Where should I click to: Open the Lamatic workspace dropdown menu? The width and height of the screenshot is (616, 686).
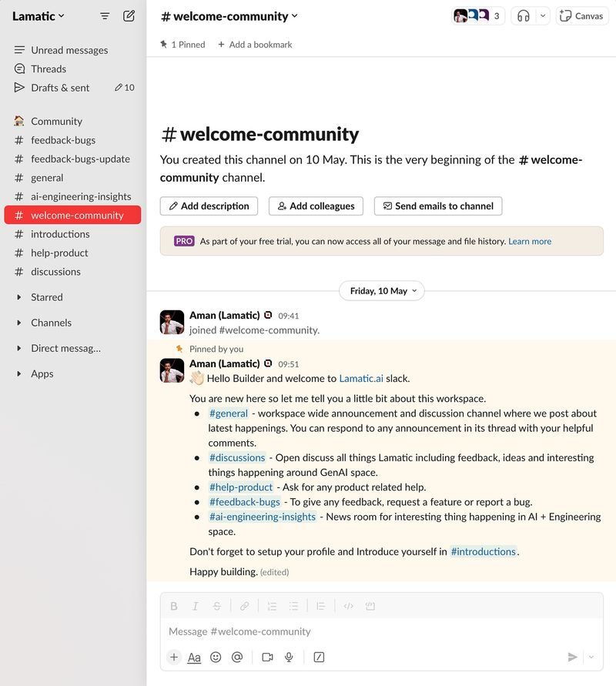click(x=38, y=15)
